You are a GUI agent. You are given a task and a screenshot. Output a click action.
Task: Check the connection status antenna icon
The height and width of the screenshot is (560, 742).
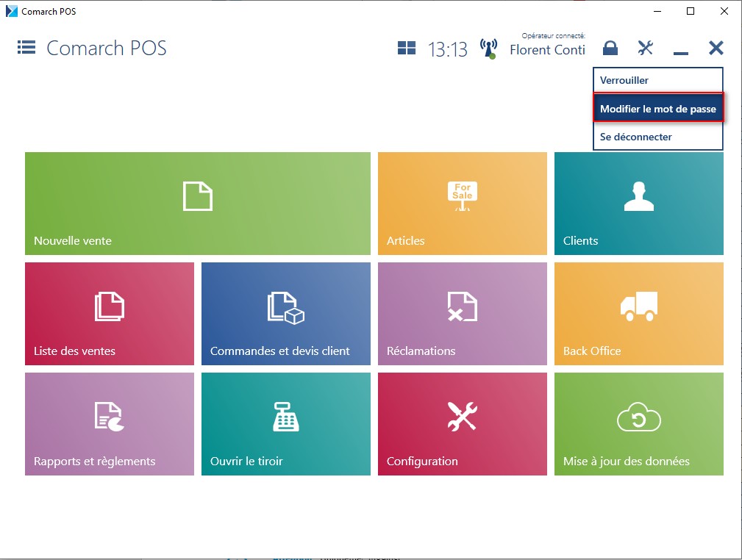point(488,49)
